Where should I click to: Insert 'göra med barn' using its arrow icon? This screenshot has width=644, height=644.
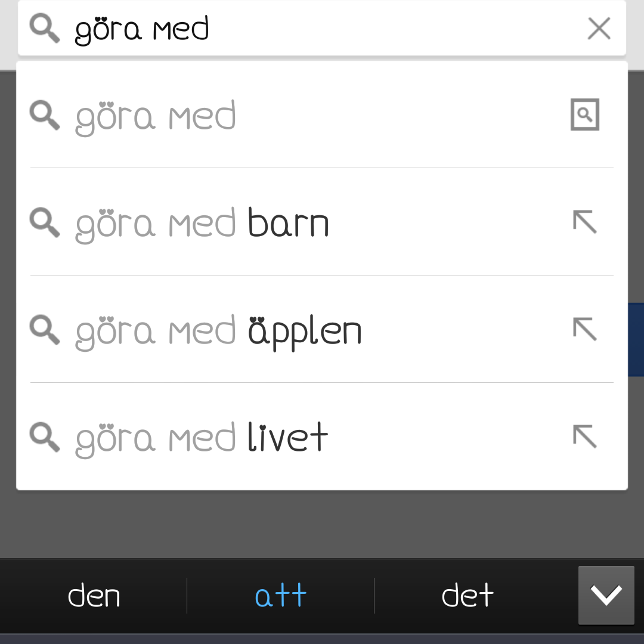pos(584,222)
